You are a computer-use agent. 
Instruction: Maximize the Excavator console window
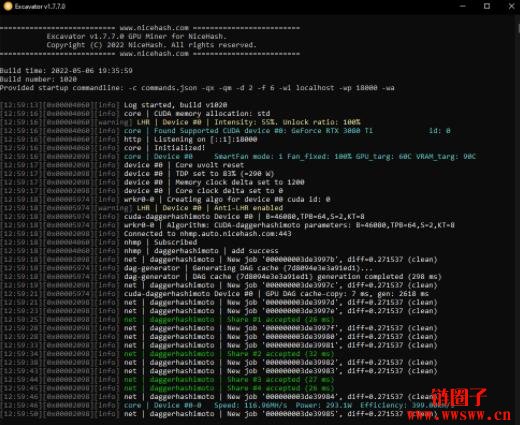(x=487, y=6)
